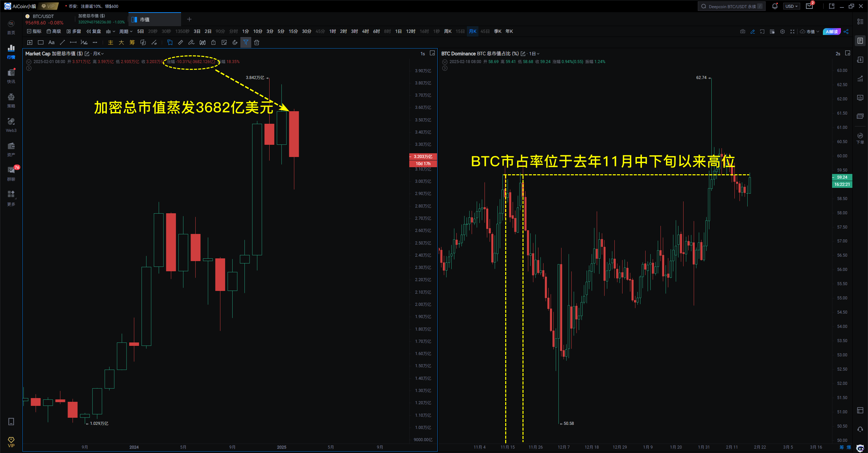The height and width of the screenshot is (453, 868).
Task: Select the 1日 daily period
Action: click(398, 32)
